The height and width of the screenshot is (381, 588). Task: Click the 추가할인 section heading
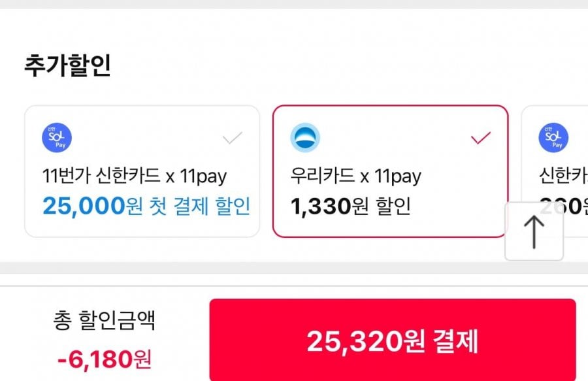click(67, 66)
